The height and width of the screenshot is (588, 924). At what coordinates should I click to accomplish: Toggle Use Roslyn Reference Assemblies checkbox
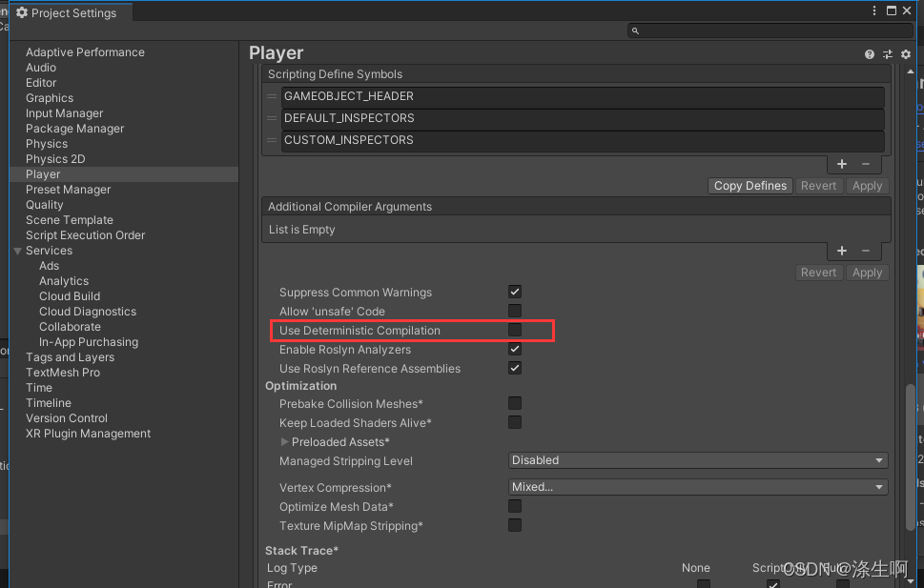point(515,368)
